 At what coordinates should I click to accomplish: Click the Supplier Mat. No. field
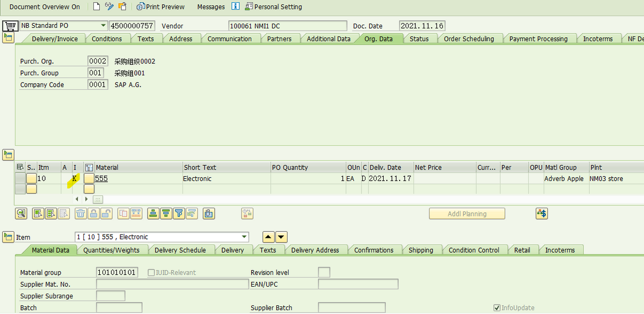pos(172,284)
